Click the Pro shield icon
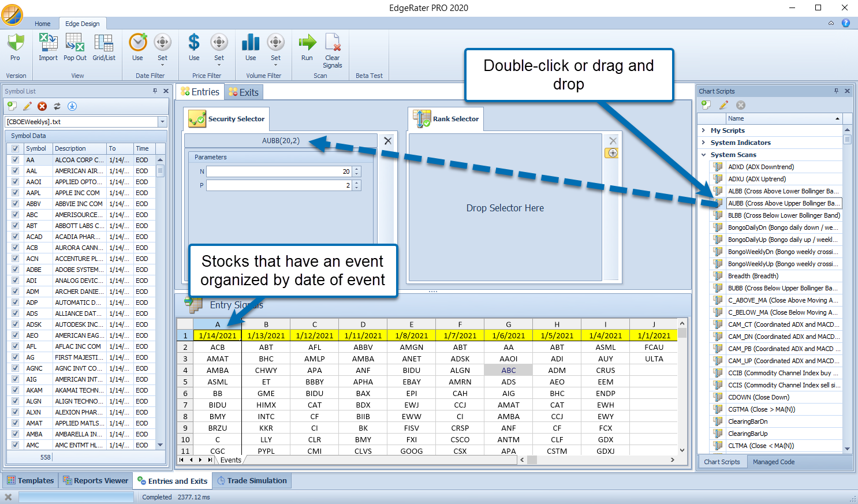The image size is (858, 504). [x=16, y=42]
